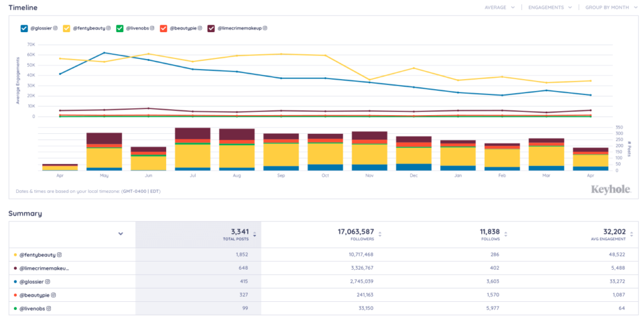Viewport: 644px width, 320px height.
Task: Click the Sep month axis label
Action: (281, 175)
